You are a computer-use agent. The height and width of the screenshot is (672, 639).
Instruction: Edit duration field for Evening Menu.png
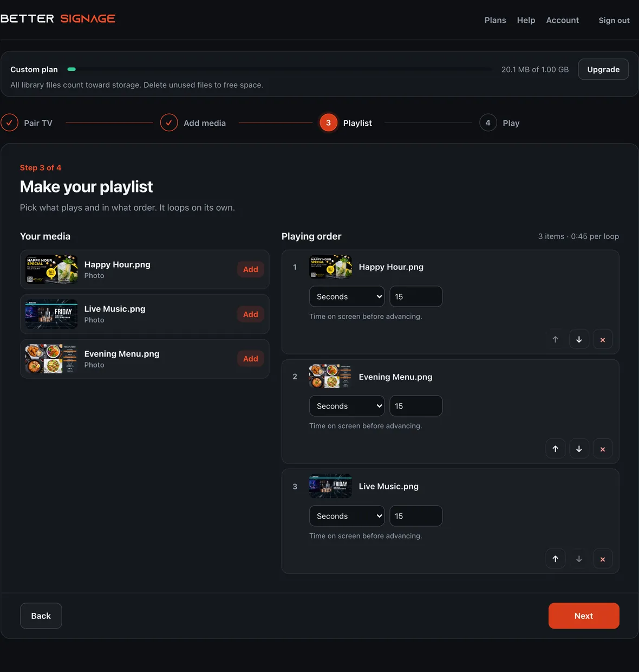[416, 406]
